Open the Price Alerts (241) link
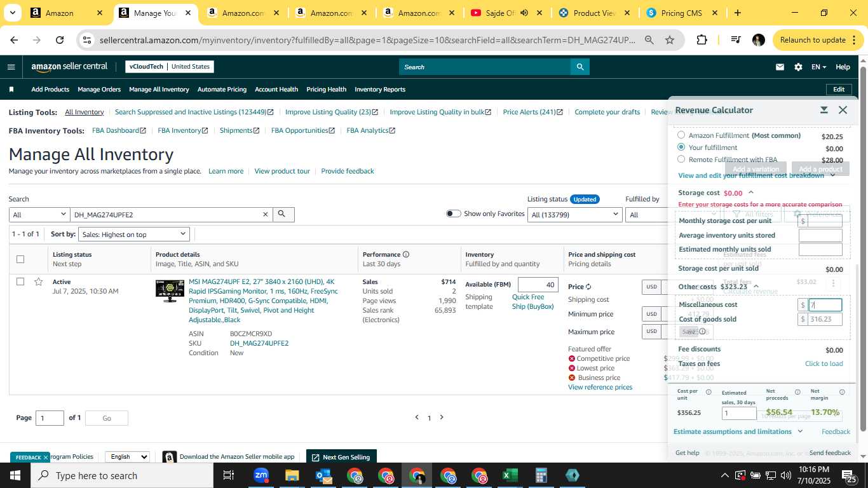868x488 pixels. [x=532, y=112]
